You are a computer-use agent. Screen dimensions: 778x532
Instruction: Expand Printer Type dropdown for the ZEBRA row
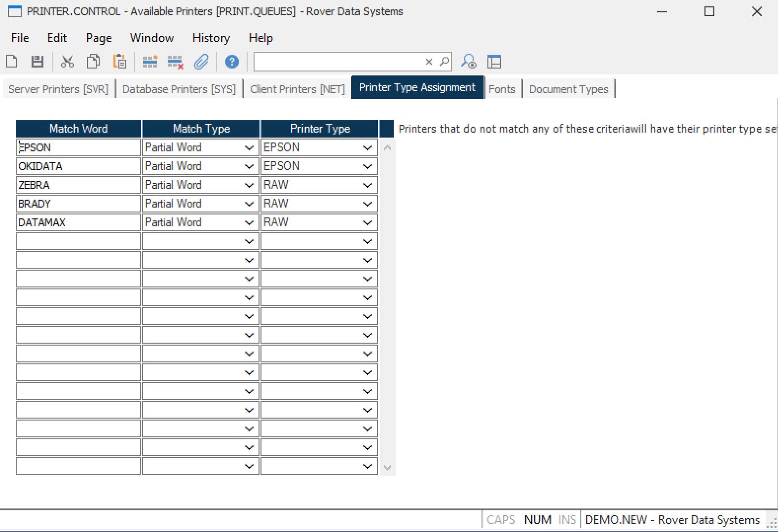coord(368,185)
